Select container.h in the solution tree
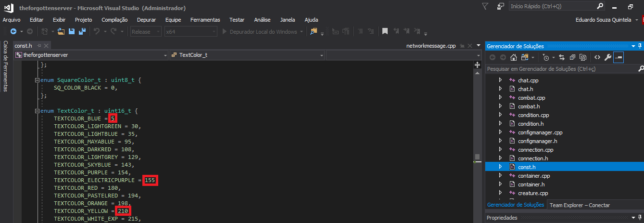Viewport: 644px width, 223px height. (x=531, y=184)
